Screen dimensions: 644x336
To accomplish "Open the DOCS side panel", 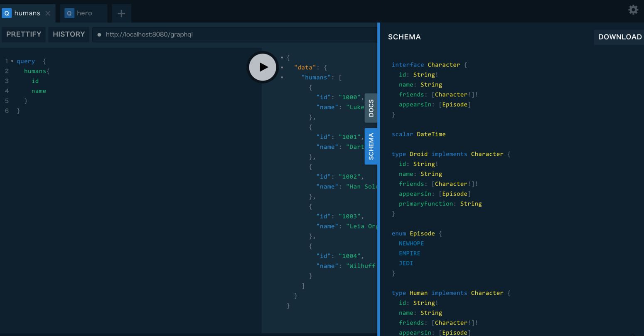I will pos(371,108).
